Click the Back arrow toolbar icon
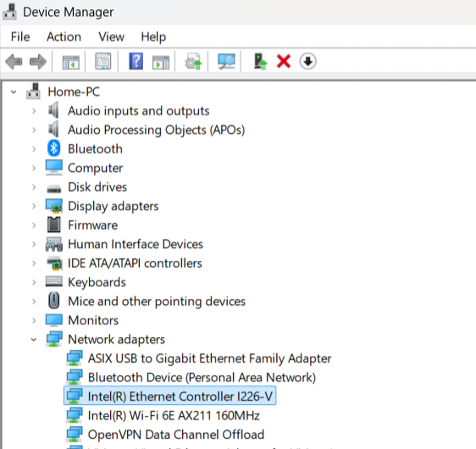Viewport: 476px width, 449px height. click(14, 62)
